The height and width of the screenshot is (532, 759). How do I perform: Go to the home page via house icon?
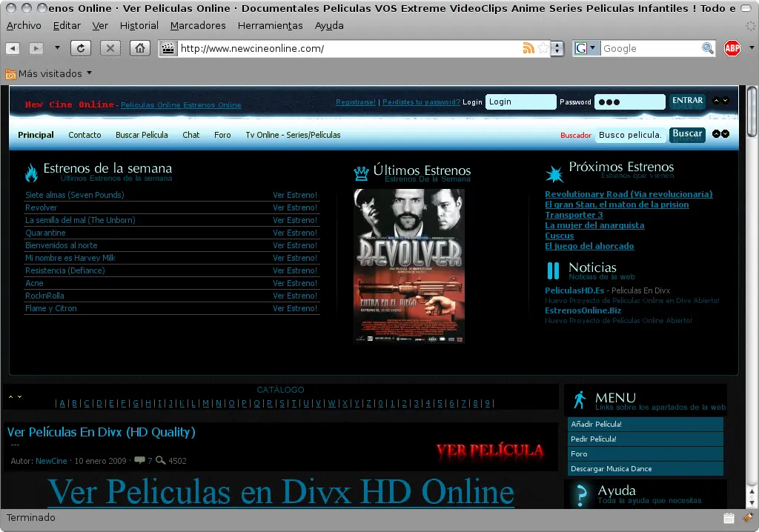pyautogui.click(x=140, y=48)
